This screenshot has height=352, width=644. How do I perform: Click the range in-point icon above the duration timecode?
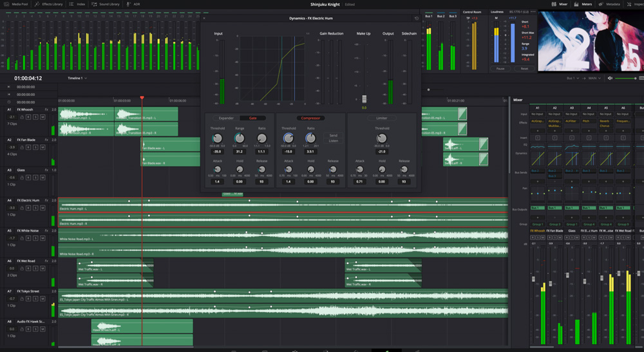(8, 87)
